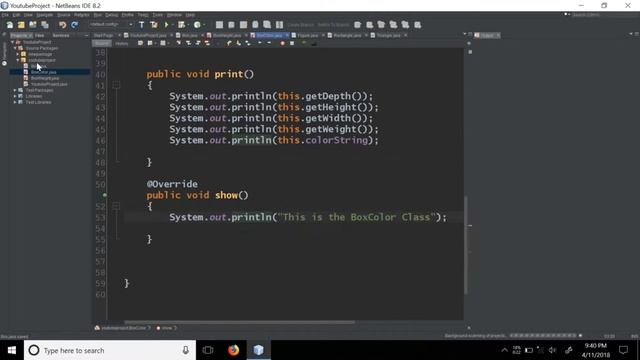Click the Redo toolbar icon
The height and width of the screenshot is (360, 640).
[74, 25]
